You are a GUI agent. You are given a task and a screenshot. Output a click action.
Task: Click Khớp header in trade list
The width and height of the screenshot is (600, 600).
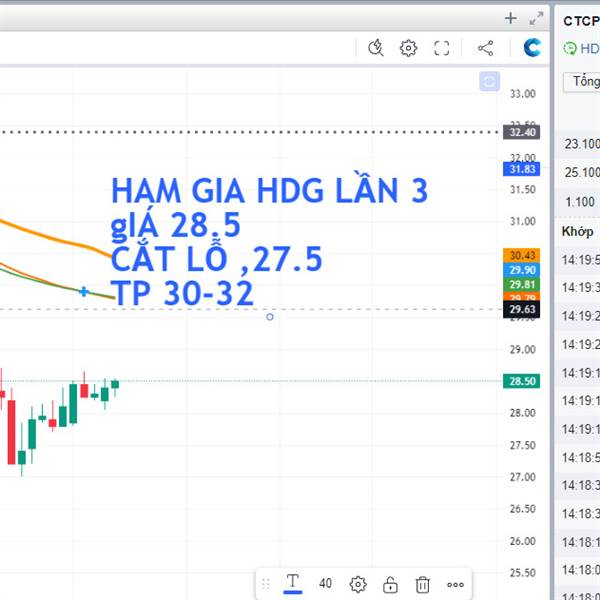(577, 231)
